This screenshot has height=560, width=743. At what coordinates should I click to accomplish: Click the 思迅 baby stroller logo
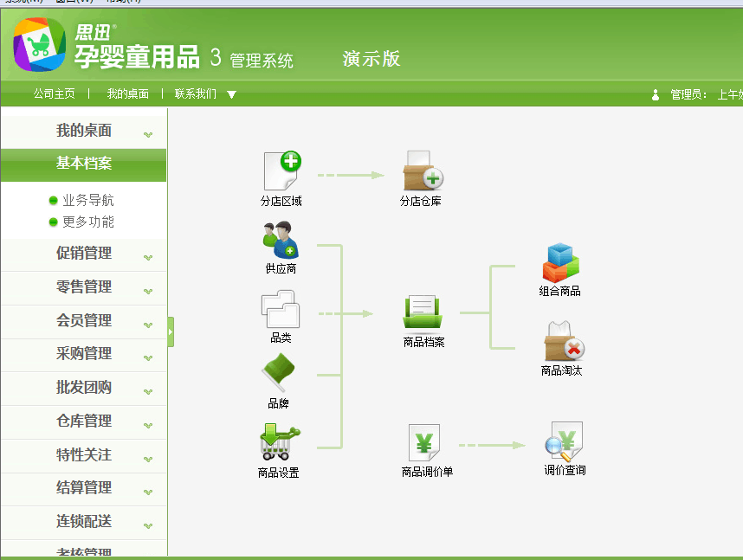click(x=39, y=44)
